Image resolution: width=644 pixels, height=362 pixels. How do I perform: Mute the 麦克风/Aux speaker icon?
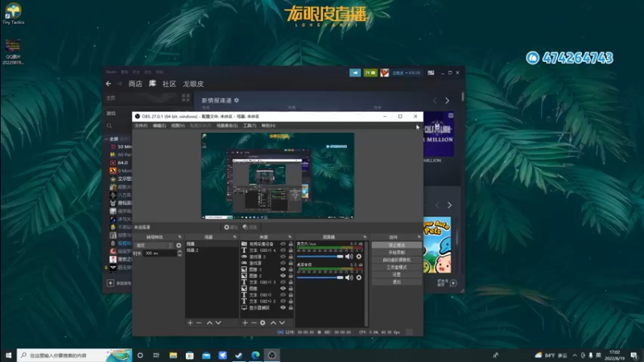coord(349,257)
